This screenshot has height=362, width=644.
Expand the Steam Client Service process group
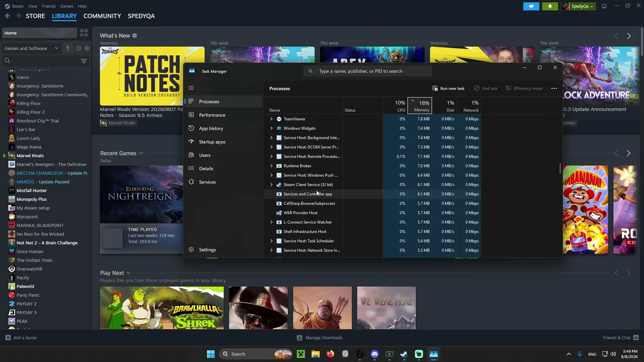272,185
